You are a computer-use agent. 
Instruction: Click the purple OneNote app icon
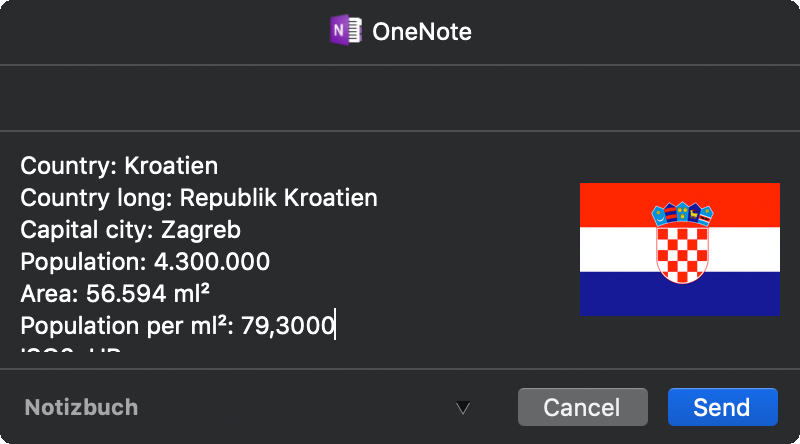[x=346, y=30]
